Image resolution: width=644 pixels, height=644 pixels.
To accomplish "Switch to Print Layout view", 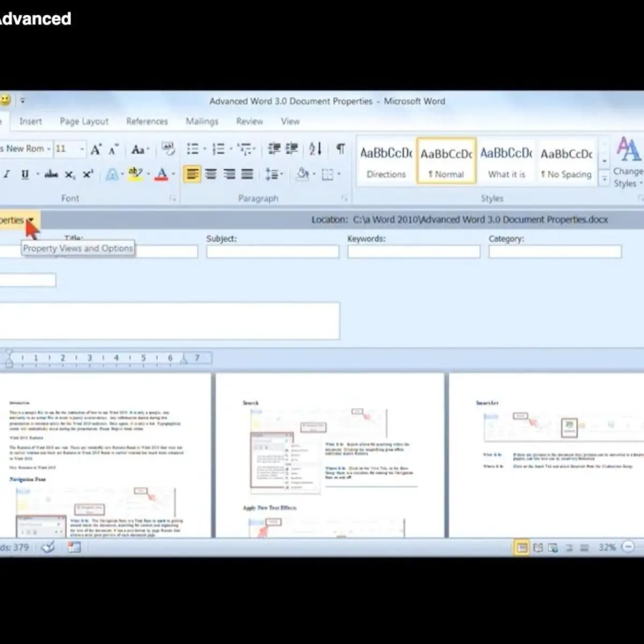I will (521, 547).
